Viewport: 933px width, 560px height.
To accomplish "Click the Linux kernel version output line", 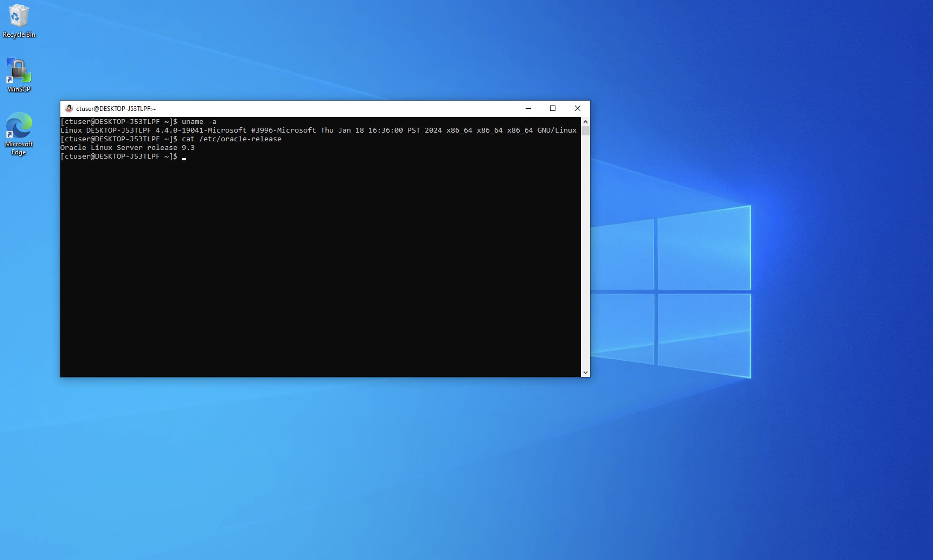I will pyautogui.click(x=318, y=130).
